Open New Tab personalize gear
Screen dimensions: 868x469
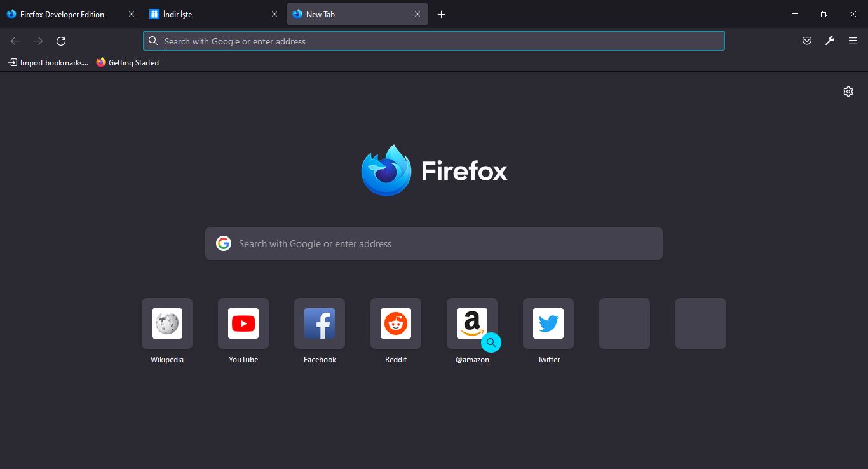(848, 92)
